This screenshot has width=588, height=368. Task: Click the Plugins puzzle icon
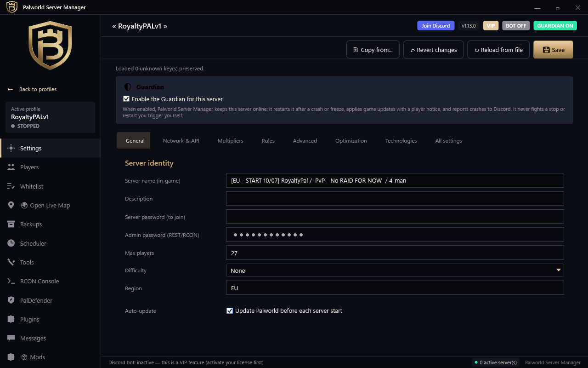tap(11, 319)
